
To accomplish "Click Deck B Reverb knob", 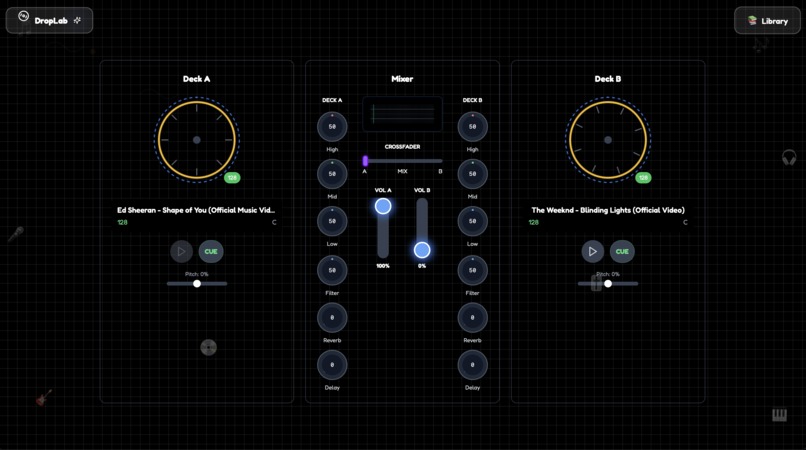I will pyautogui.click(x=472, y=317).
